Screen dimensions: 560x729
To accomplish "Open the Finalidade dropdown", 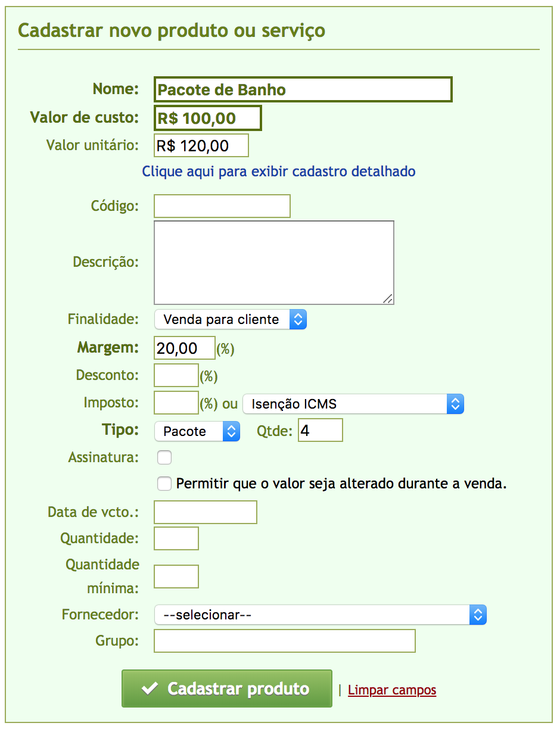I will click(231, 319).
